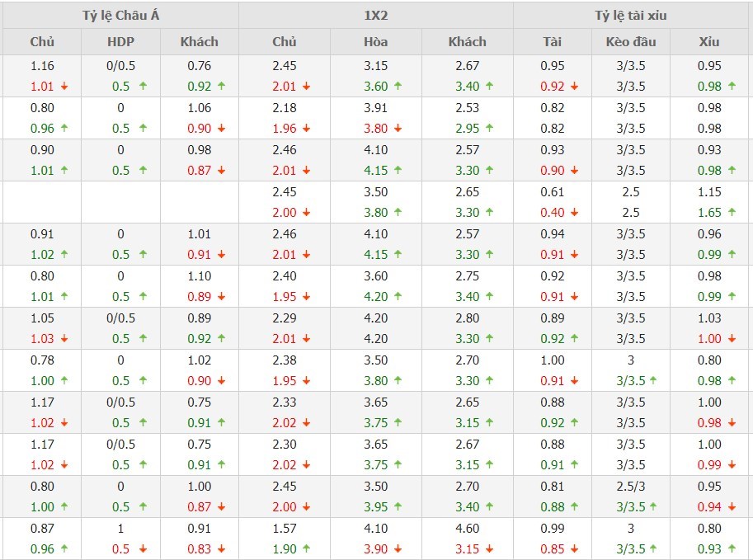Click the 1.16 Asian home odds
The image size is (753, 560).
point(42,66)
